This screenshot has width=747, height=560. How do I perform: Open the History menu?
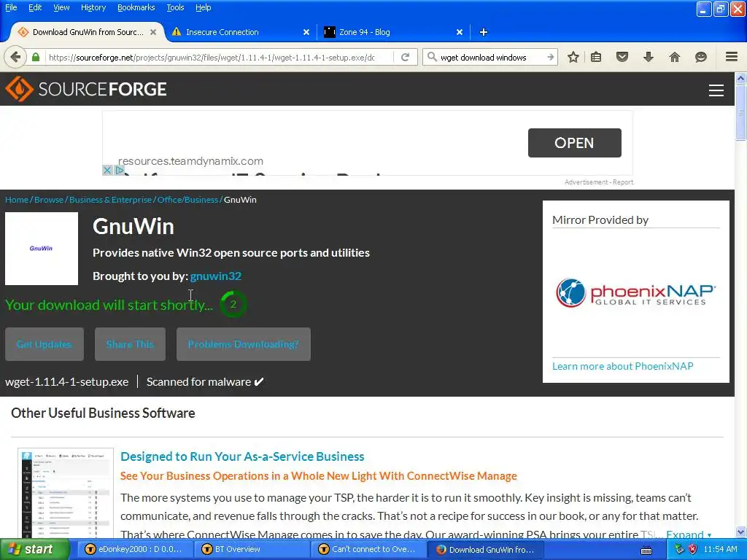point(93,7)
